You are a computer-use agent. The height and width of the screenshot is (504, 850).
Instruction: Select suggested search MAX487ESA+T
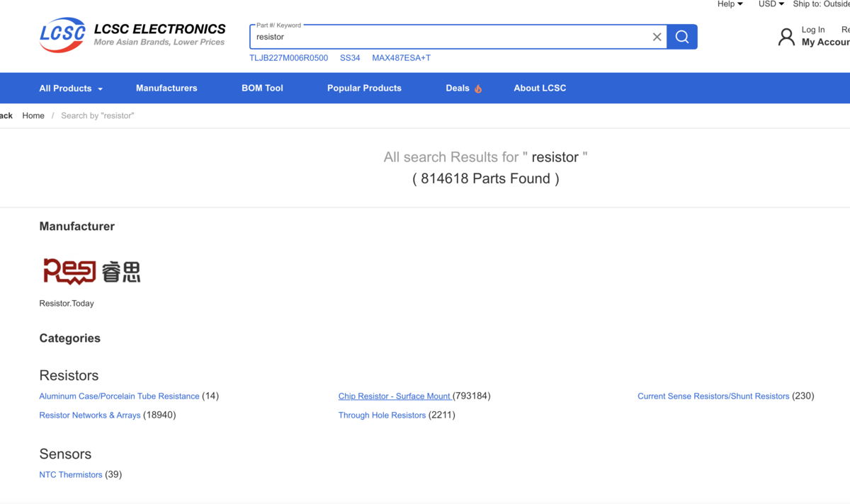coord(401,58)
